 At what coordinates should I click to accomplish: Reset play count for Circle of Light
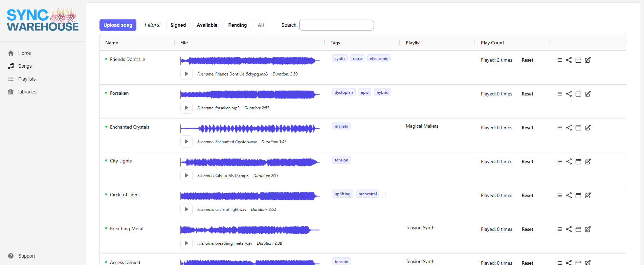(527, 195)
